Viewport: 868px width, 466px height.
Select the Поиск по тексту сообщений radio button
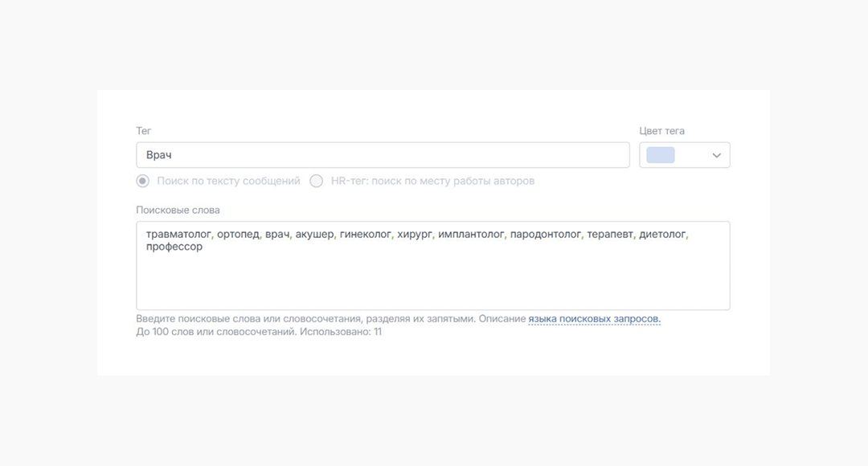point(143,181)
